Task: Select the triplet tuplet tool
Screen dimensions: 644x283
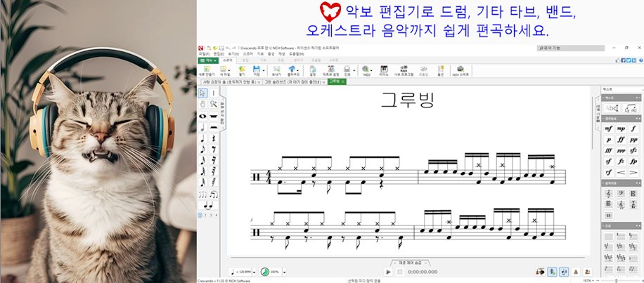Action: 202,195
